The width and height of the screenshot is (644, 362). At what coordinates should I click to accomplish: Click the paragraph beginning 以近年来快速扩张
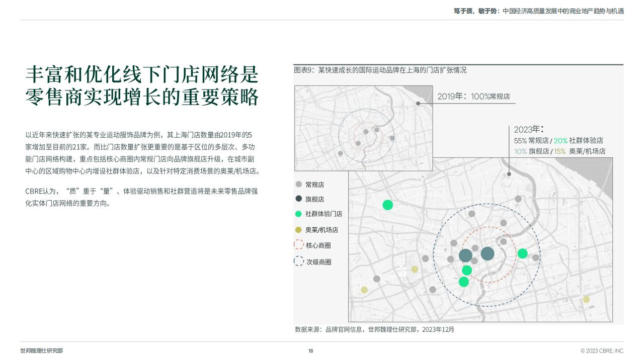143,153
